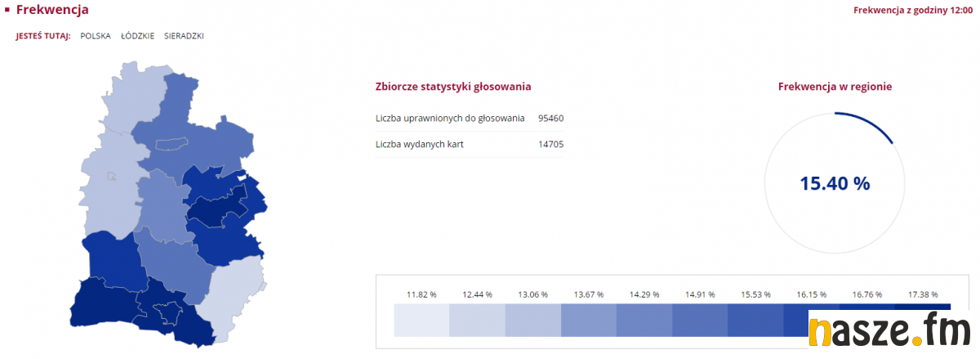Pick the 12.44 % legend swatch
This screenshot has height=359, width=980.
click(x=477, y=320)
